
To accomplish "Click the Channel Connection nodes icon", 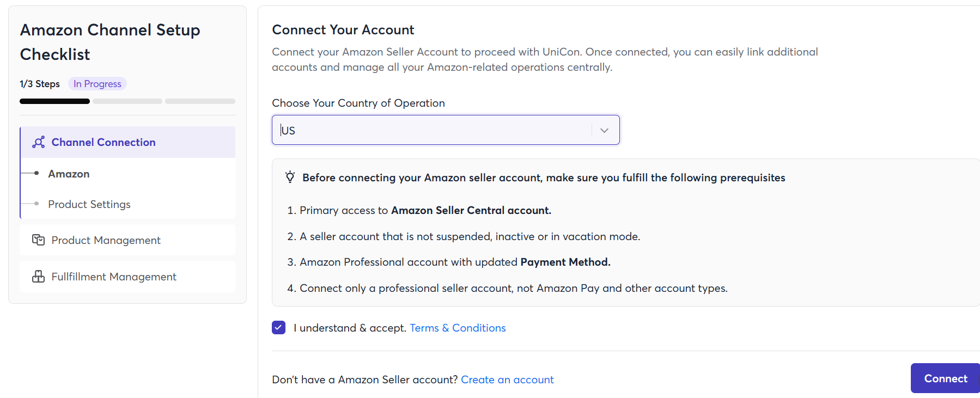I will [39, 142].
